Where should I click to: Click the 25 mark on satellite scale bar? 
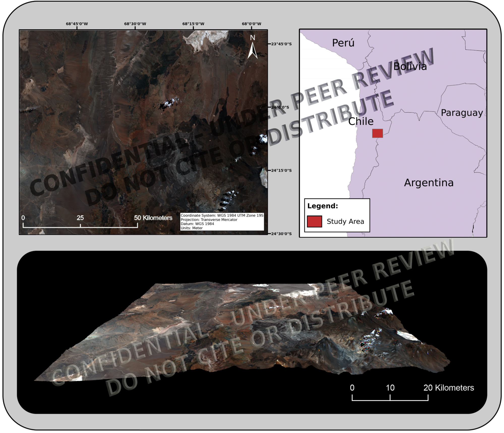click(x=80, y=218)
